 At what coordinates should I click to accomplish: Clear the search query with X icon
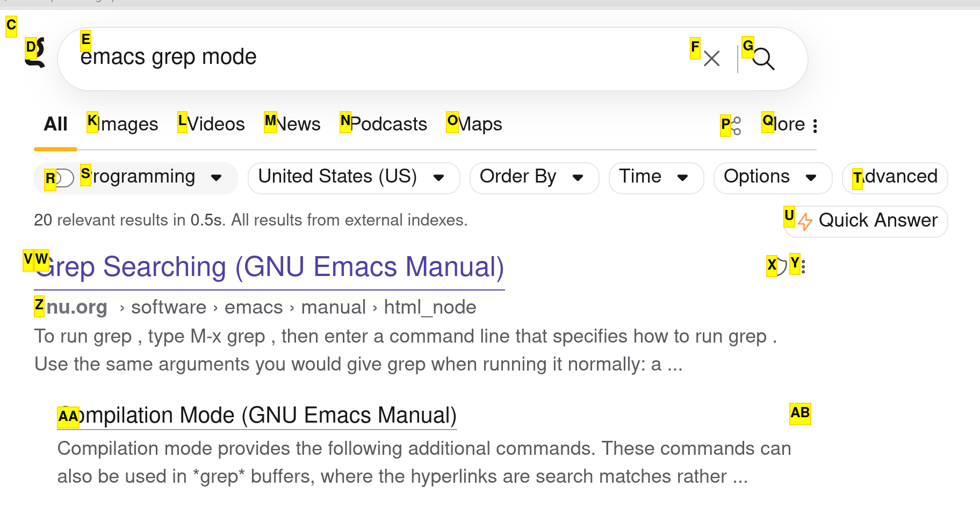click(x=711, y=59)
